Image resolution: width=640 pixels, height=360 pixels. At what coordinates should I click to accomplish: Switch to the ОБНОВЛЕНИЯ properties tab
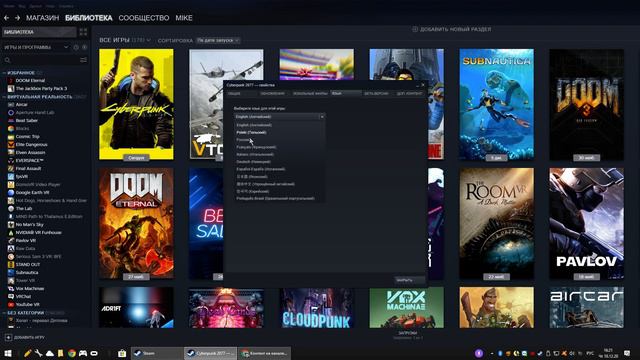273,93
